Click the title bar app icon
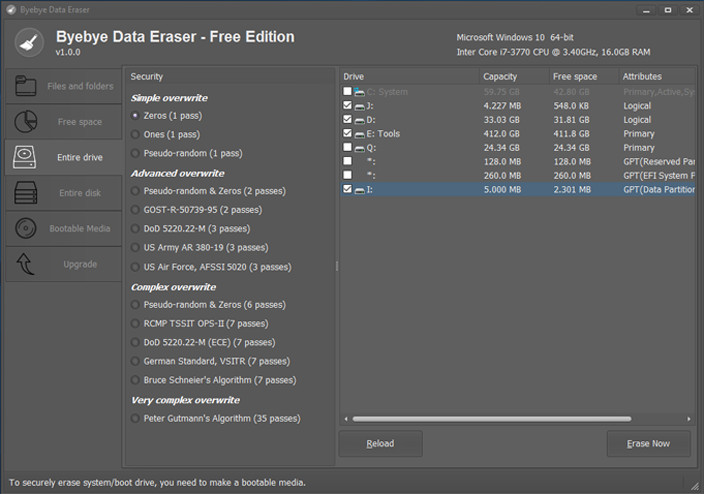The image size is (704, 494). coord(11,9)
